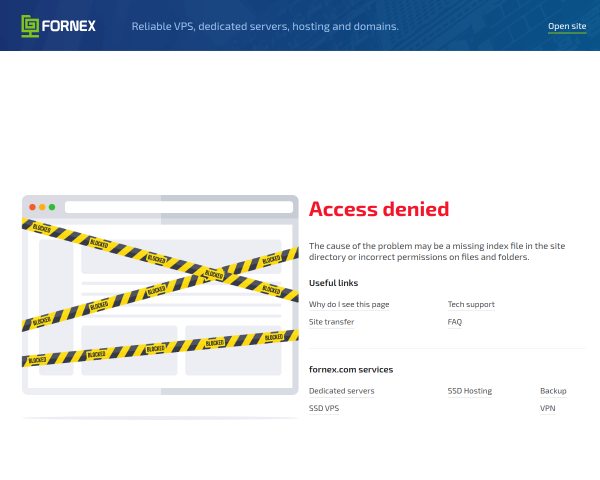
Task: Click the 'Reliable VPS, dedicated servers' tagline
Action: pos(265,26)
